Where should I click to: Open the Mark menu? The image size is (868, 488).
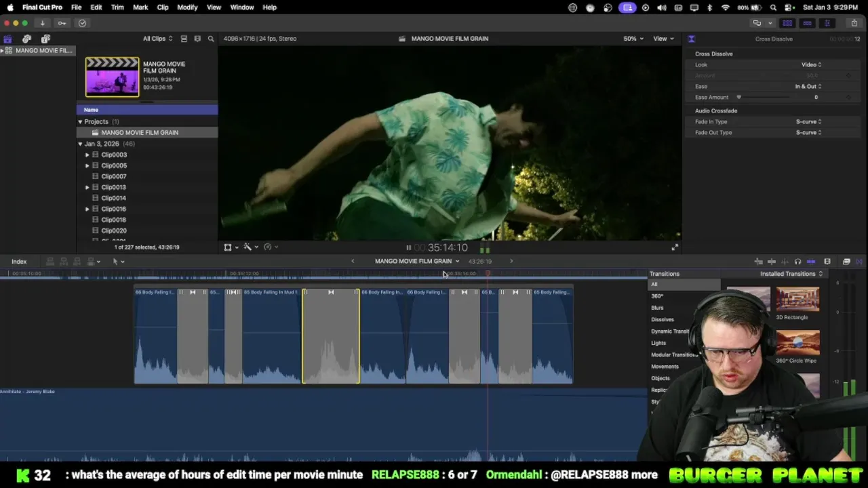(140, 7)
